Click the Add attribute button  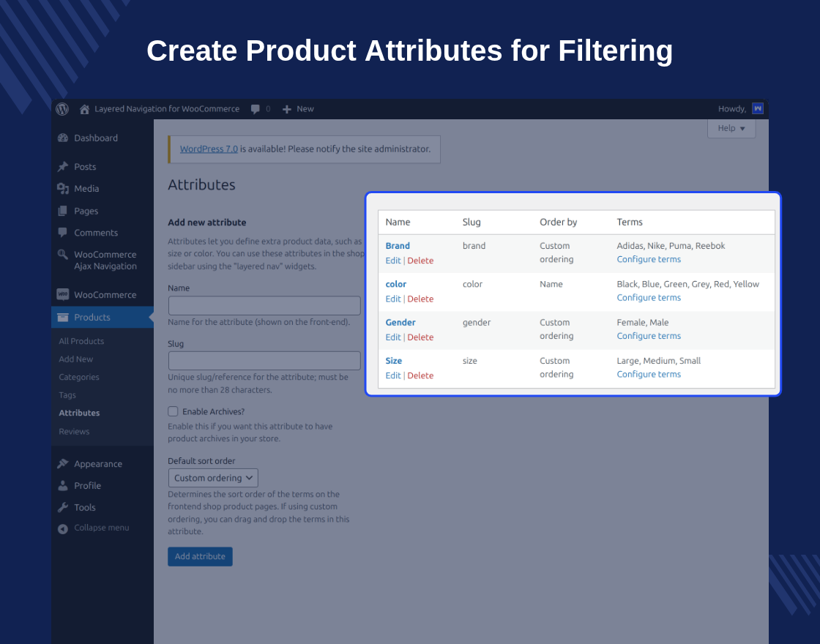(200, 556)
